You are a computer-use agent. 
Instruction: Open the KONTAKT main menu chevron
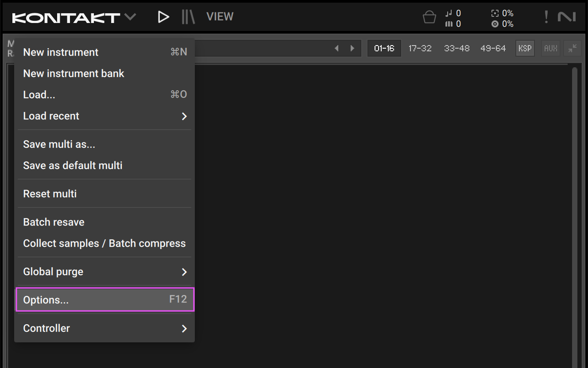tap(130, 16)
